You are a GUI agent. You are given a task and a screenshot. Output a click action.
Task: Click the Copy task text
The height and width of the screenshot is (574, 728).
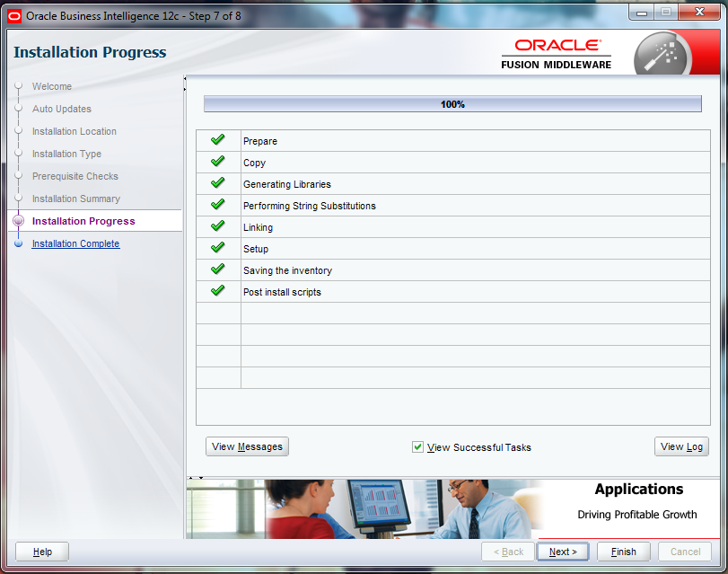point(254,163)
